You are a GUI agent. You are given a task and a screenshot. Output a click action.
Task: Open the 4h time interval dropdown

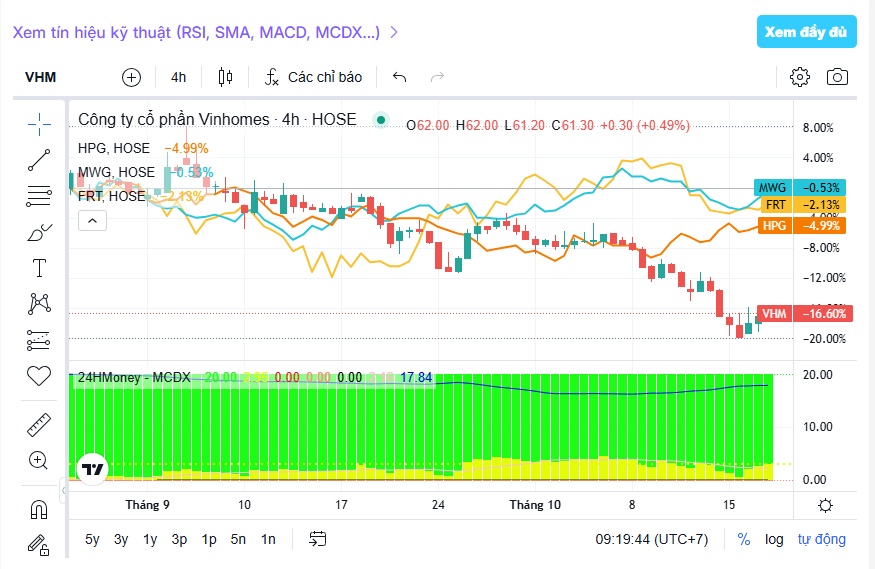[179, 78]
